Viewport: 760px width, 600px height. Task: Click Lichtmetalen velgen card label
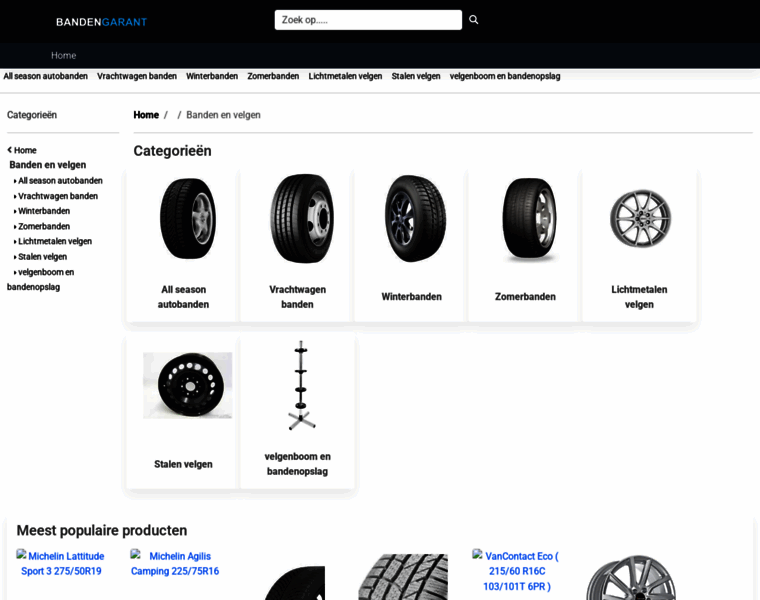(x=639, y=297)
